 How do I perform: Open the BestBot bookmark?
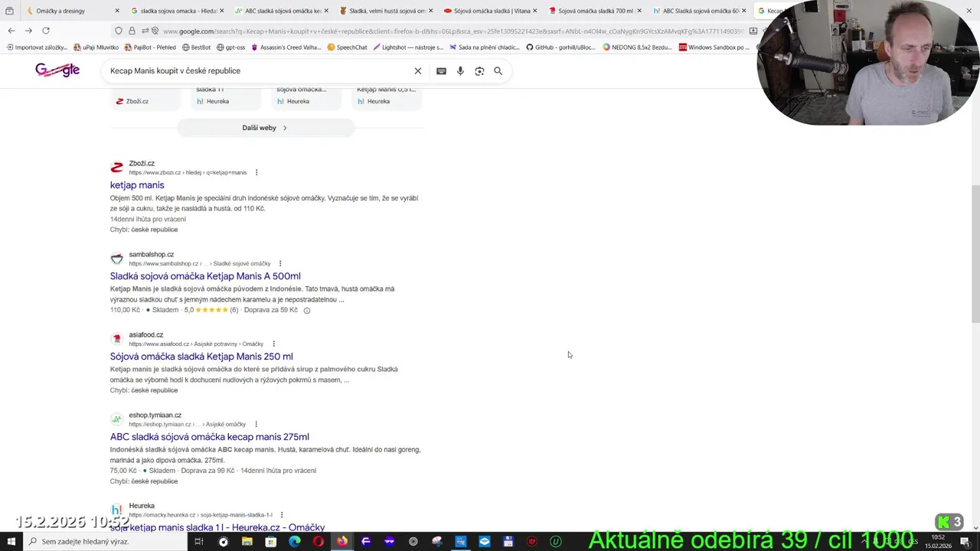click(196, 47)
